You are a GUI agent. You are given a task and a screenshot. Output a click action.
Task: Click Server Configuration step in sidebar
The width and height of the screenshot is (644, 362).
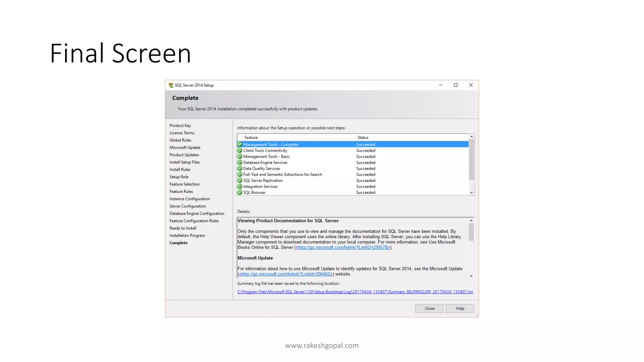coord(188,206)
